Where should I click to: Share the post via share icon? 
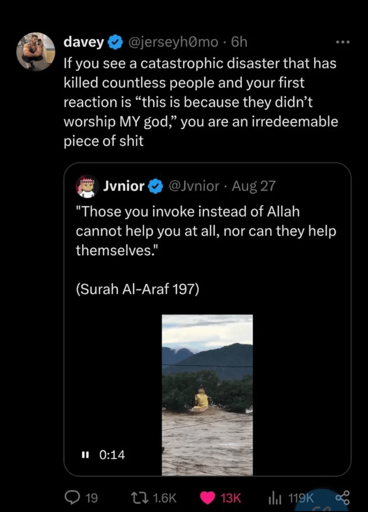coord(343,498)
